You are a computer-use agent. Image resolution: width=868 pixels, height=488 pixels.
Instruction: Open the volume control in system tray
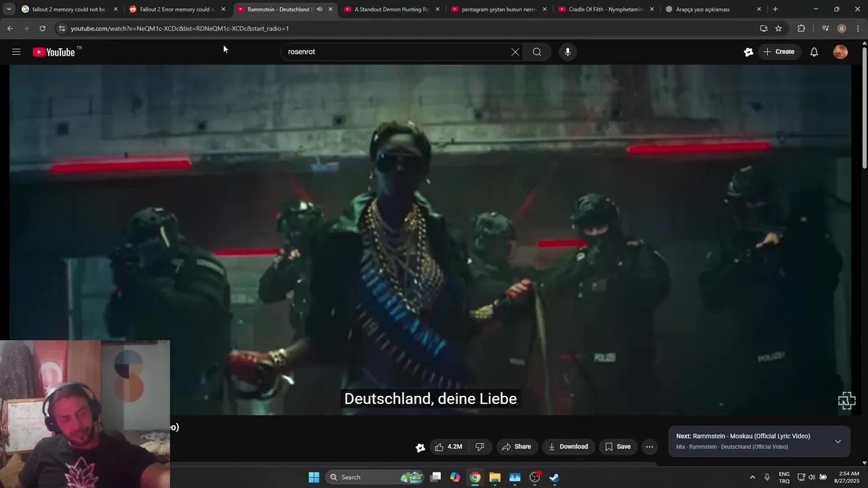(x=812, y=477)
